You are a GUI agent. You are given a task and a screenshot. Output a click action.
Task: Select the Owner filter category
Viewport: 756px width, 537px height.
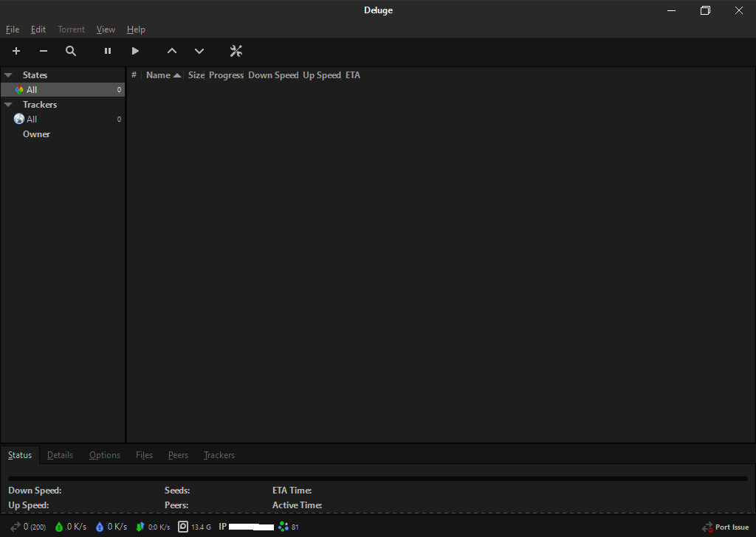click(36, 134)
